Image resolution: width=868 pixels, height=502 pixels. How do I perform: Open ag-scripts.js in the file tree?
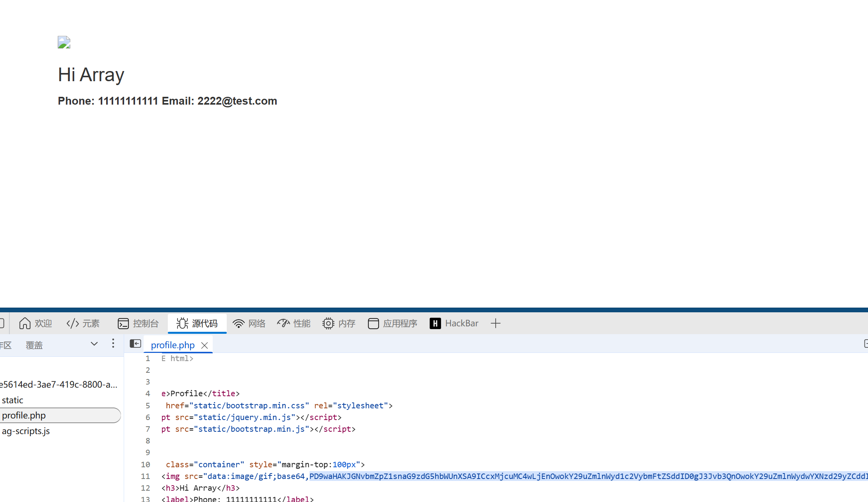26,431
